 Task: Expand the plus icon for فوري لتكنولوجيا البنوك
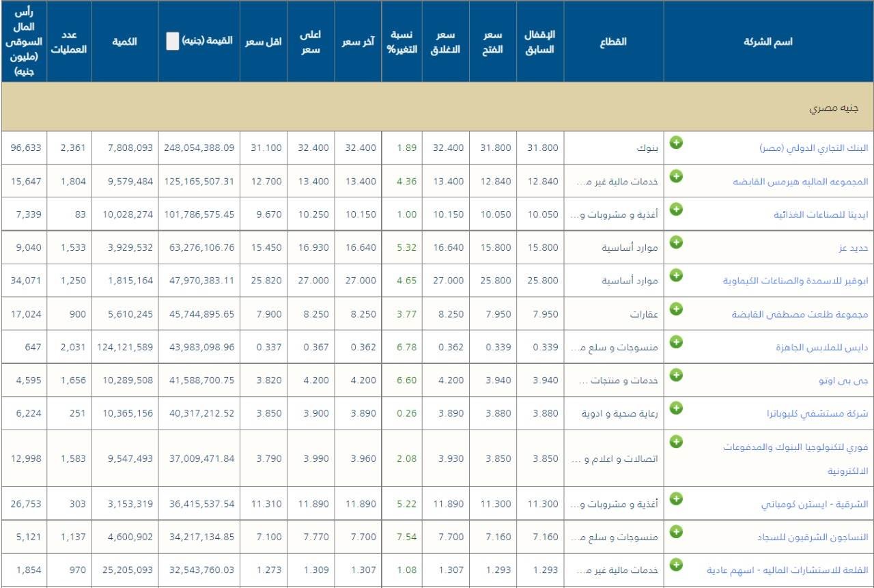(676, 441)
